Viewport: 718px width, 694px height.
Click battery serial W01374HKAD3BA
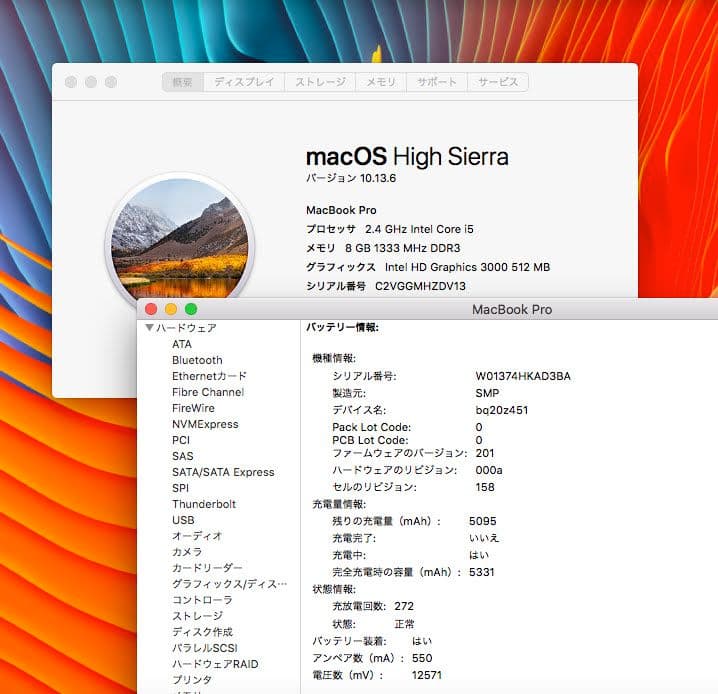pos(523,376)
